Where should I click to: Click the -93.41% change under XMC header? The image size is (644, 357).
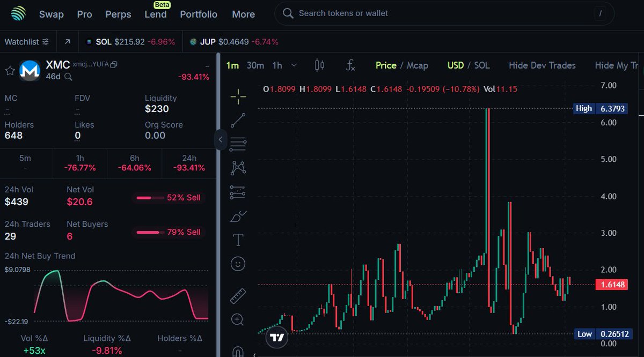[x=194, y=77]
